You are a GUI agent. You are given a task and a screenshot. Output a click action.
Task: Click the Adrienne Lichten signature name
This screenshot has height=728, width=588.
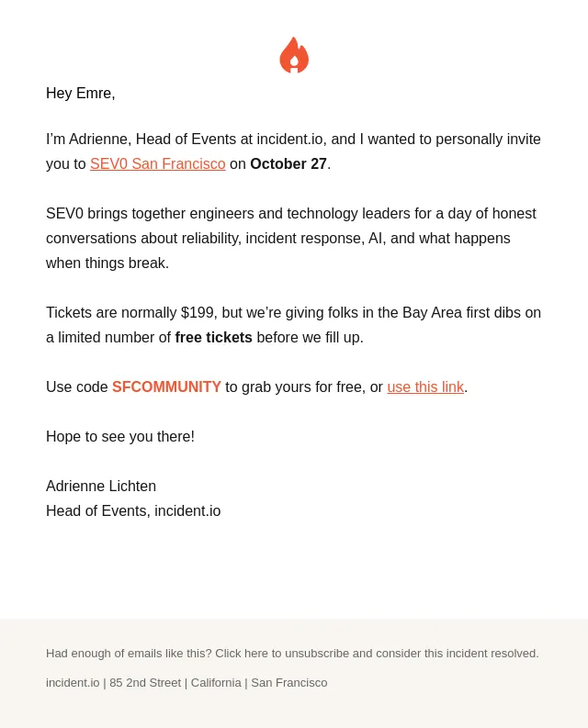pyautogui.click(x=101, y=487)
